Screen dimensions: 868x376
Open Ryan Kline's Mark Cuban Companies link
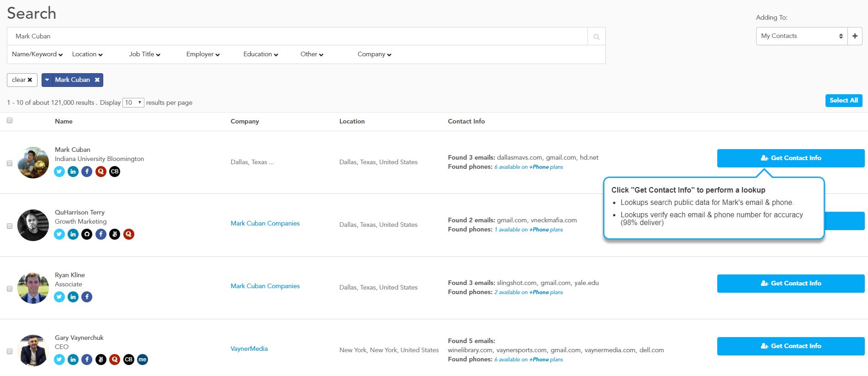click(x=265, y=286)
